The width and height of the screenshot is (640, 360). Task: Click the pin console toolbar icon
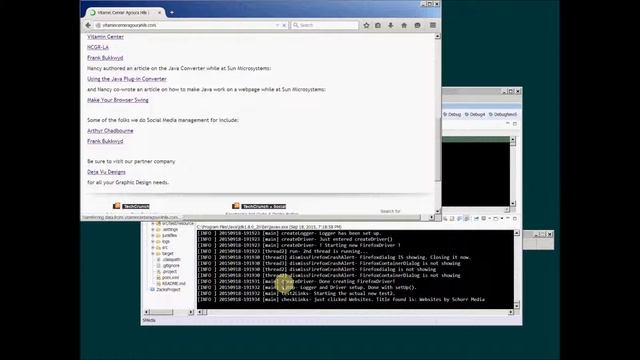pos(476,219)
